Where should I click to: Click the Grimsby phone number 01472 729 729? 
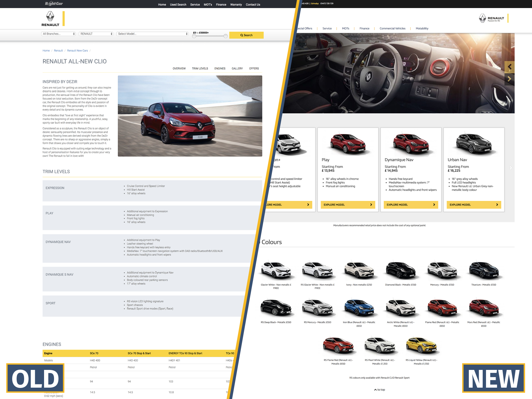327,4
